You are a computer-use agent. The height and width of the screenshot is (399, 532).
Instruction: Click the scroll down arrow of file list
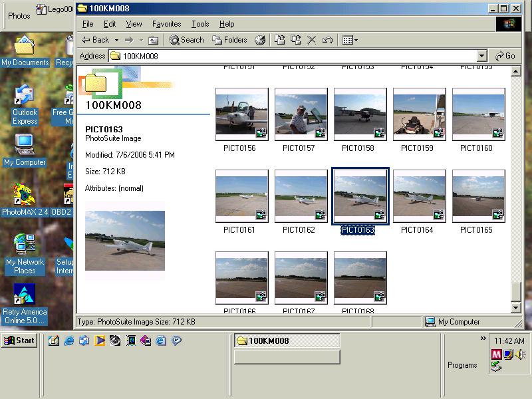point(515,308)
